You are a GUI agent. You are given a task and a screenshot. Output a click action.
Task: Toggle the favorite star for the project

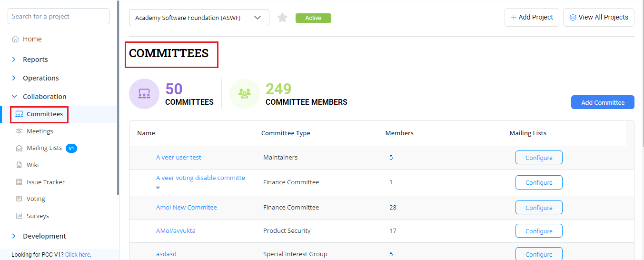(283, 18)
